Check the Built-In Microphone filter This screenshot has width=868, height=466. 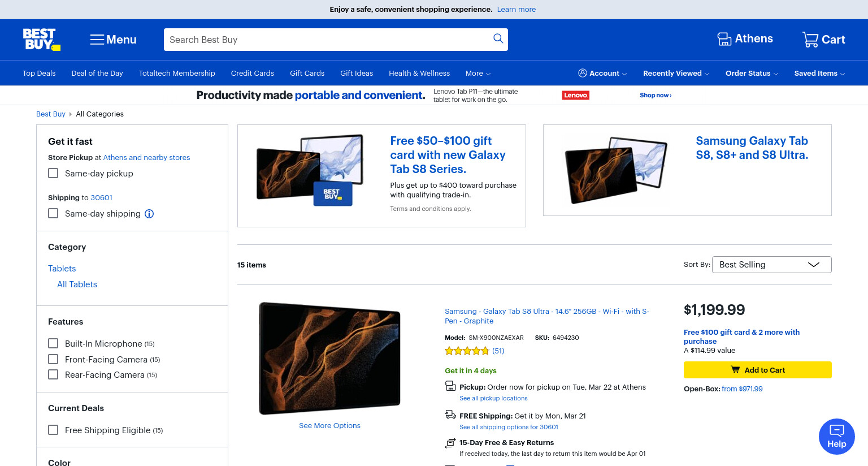53,343
